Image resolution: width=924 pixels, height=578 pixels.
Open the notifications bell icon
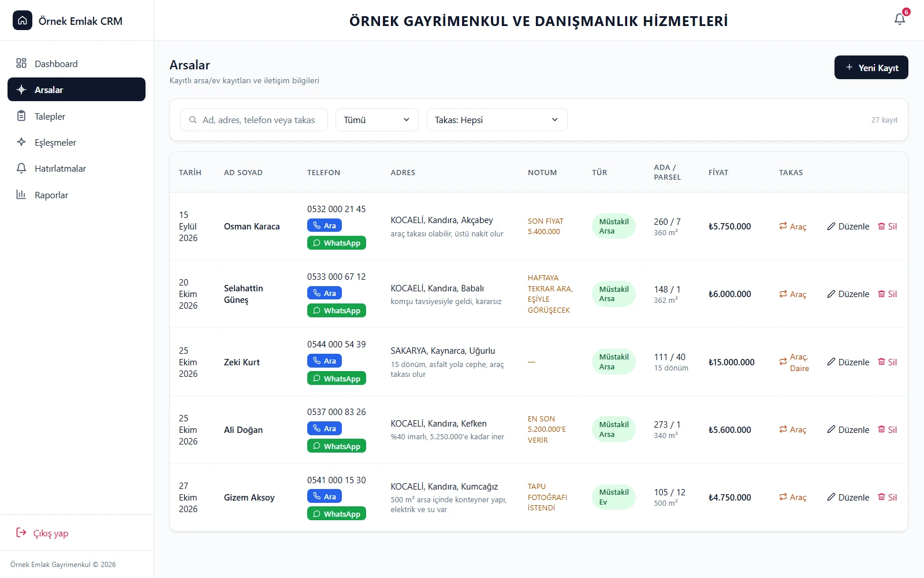(900, 19)
